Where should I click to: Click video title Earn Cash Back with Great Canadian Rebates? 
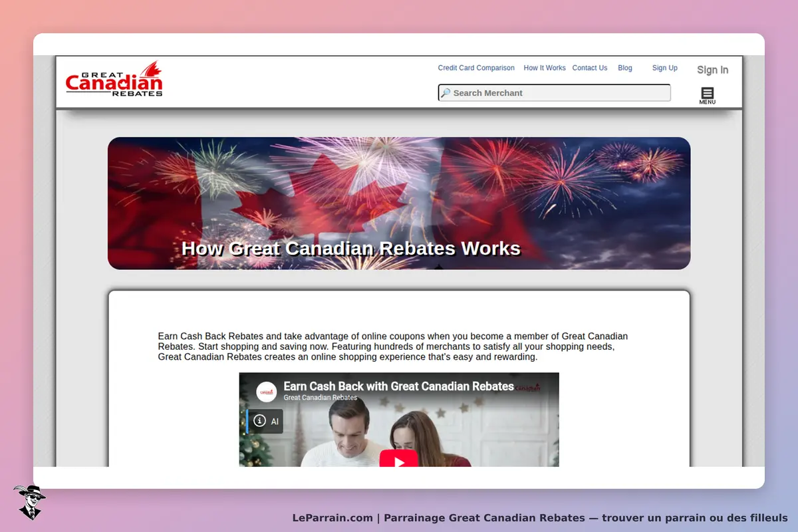pos(398,386)
